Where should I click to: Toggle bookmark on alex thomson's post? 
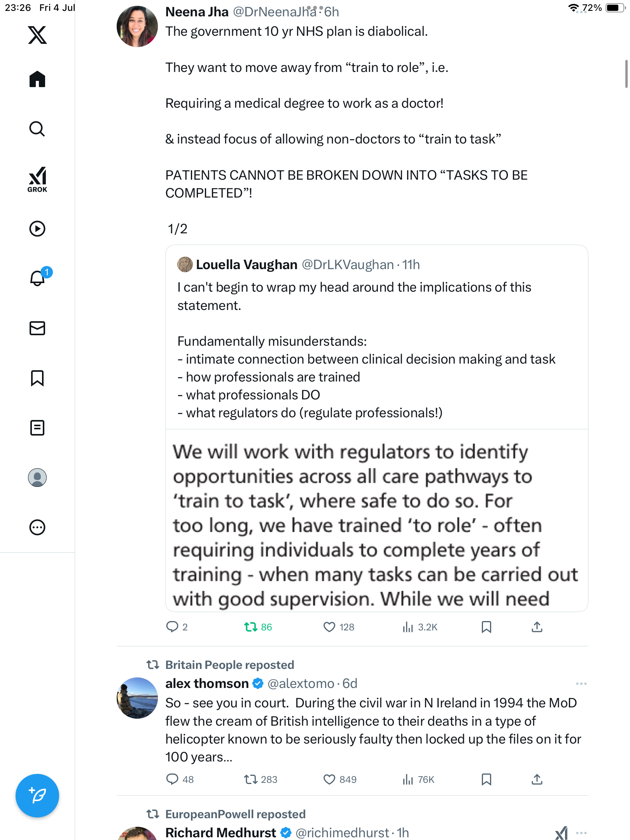tap(486, 779)
